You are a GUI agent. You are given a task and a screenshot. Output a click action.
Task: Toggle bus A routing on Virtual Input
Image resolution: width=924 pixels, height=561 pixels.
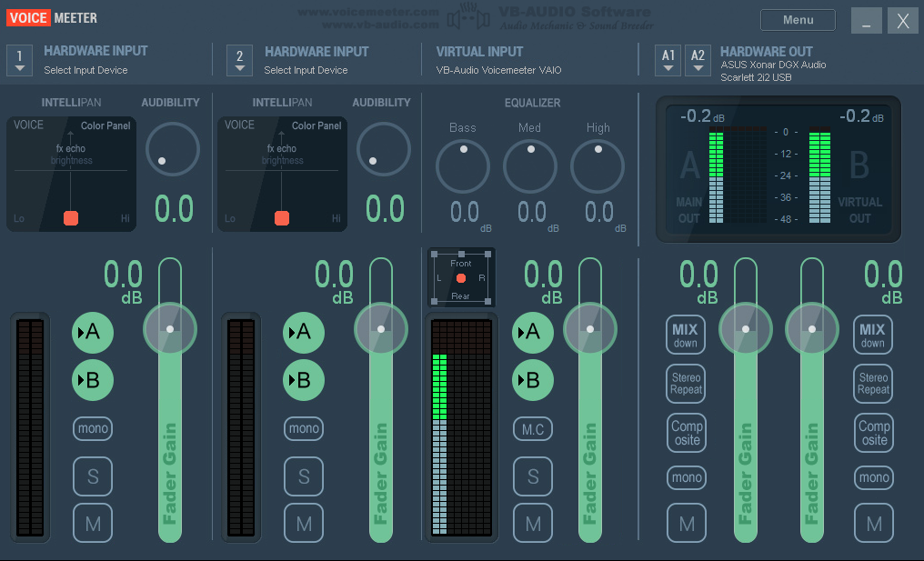(533, 333)
